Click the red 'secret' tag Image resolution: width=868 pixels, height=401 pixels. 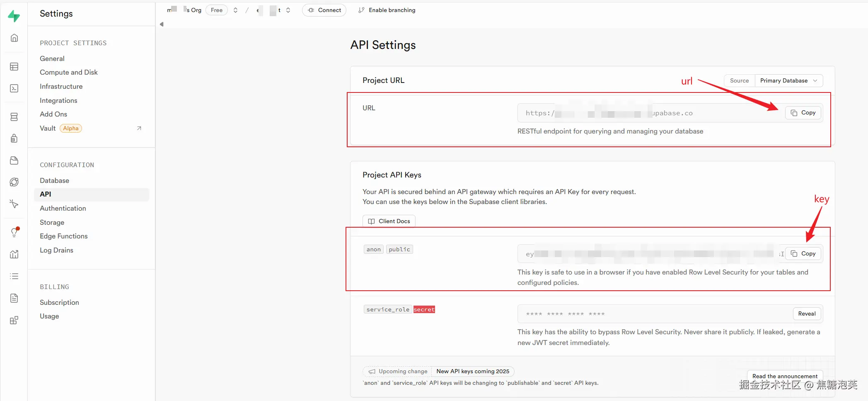click(x=424, y=309)
